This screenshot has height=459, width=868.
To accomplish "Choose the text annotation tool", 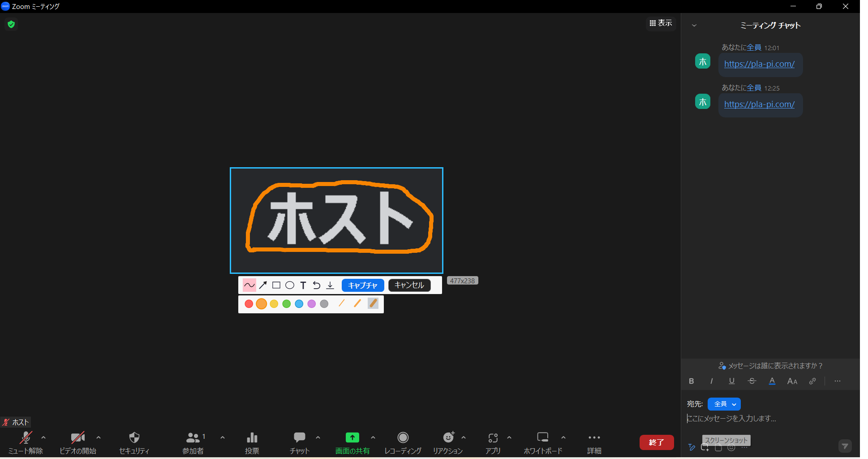I will (x=303, y=285).
